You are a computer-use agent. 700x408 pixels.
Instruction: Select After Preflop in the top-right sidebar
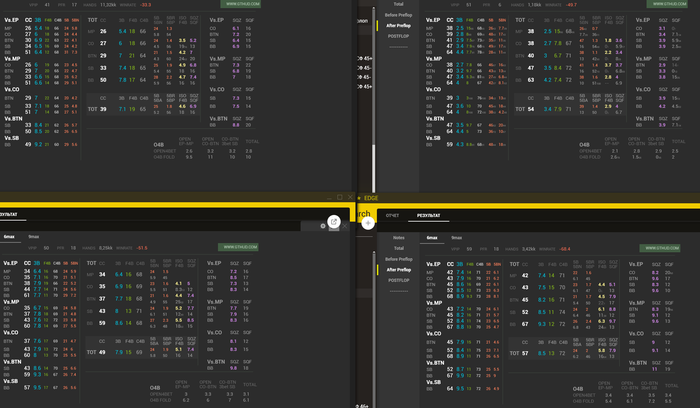click(399, 25)
